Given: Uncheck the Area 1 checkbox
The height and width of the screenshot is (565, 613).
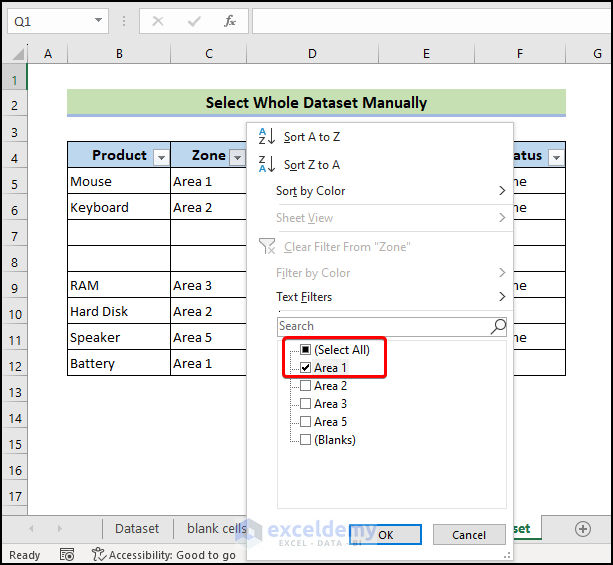Looking at the screenshot, I should click(305, 368).
